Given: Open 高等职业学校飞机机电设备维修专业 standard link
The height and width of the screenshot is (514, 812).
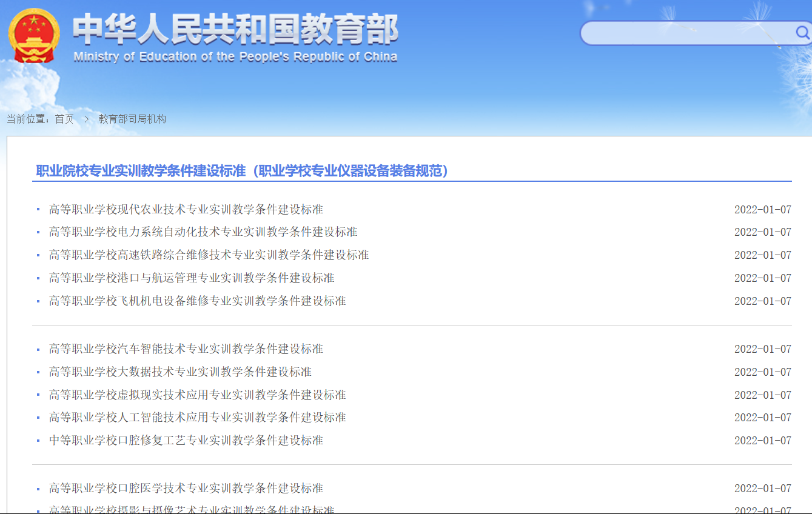Looking at the screenshot, I should click(x=198, y=301).
